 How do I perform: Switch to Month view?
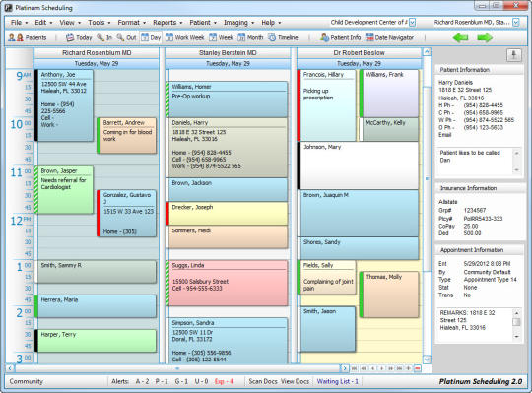click(x=250, y=37)
